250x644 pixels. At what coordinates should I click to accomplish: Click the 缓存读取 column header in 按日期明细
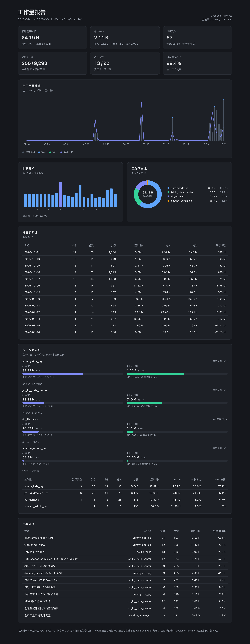pyautogui.click(x=221, y=246)
